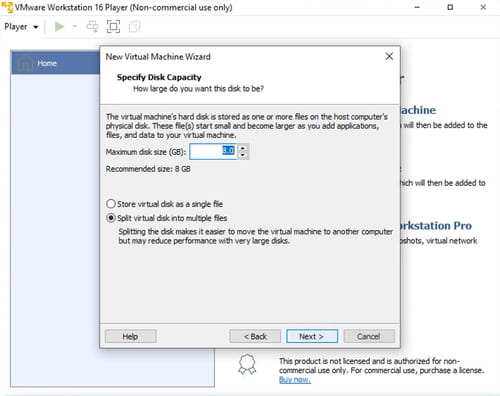This screenshot has height=396, width=500.
Task: Click the Unity mode toolbar icon
Action: click(x=134, y=27)
